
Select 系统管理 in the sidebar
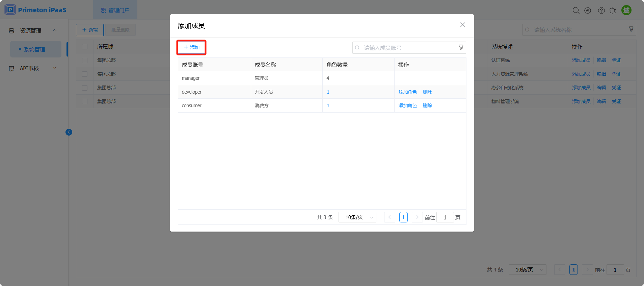tap(34, 49)
